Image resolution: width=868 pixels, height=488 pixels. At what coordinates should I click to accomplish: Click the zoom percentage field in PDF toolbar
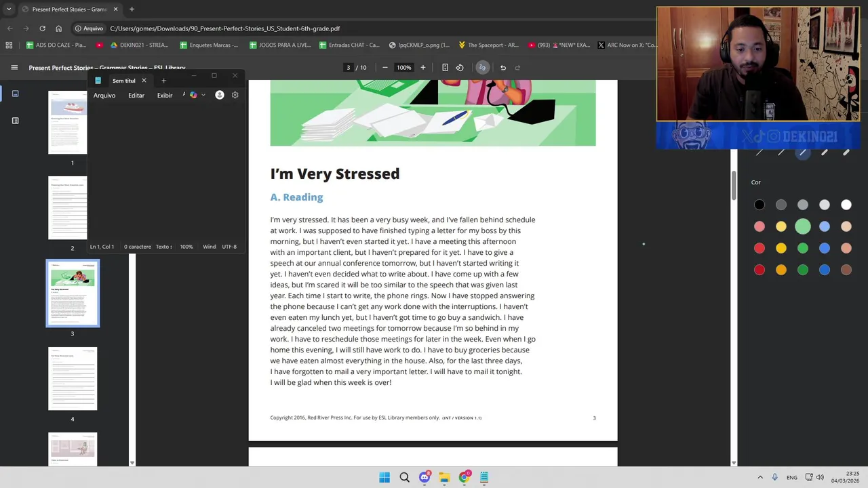[x=404, y=67]
